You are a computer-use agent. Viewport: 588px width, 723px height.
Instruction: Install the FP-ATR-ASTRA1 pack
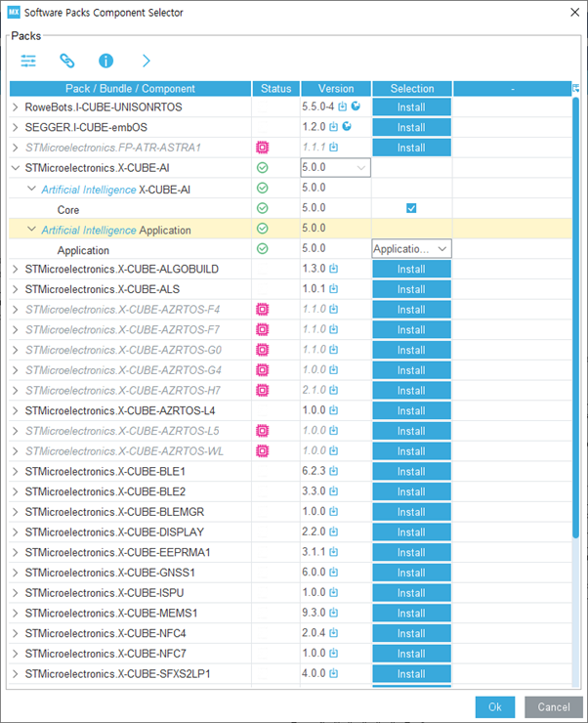411,148
